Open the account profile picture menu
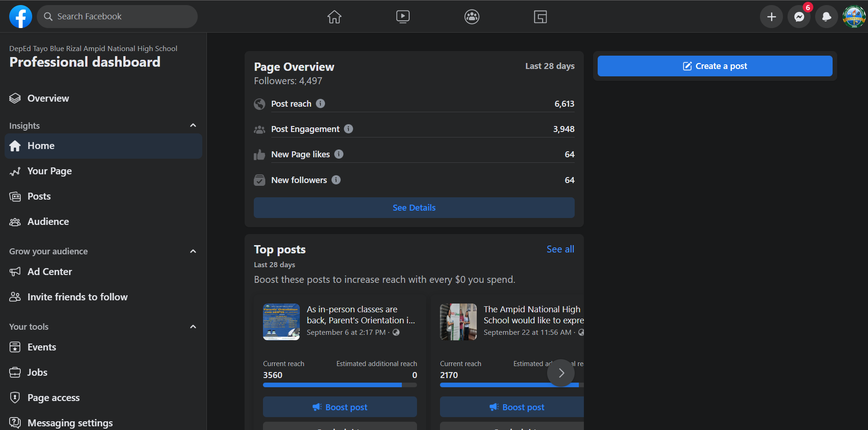Screen dimensions: 868x430 tap(854, 17)
